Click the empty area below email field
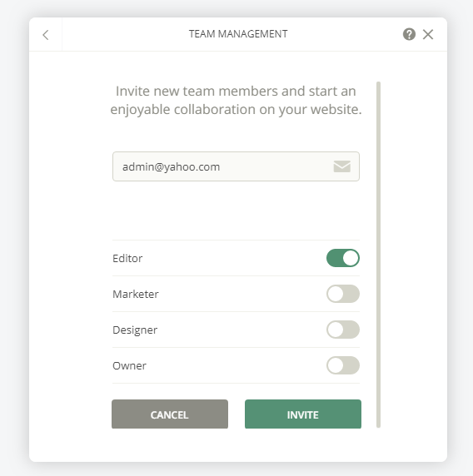The image size is (473, 476). [x=236, y=211]
